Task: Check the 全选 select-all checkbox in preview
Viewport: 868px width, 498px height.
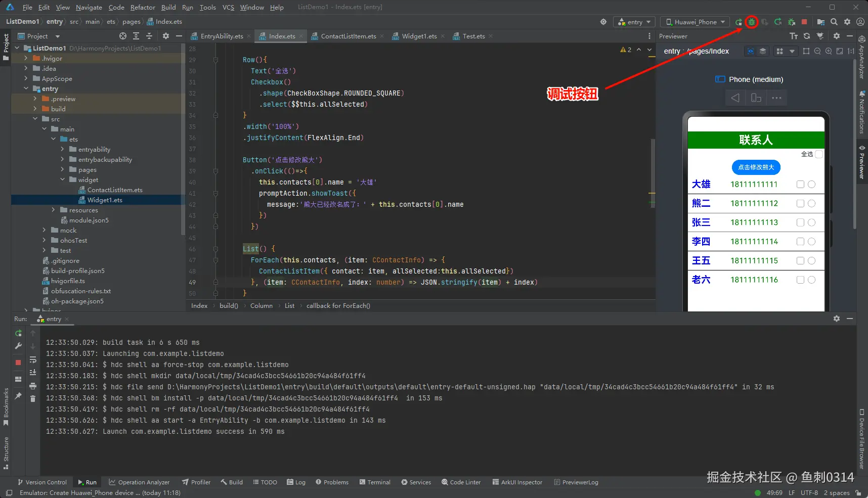Action: [819, 154]
